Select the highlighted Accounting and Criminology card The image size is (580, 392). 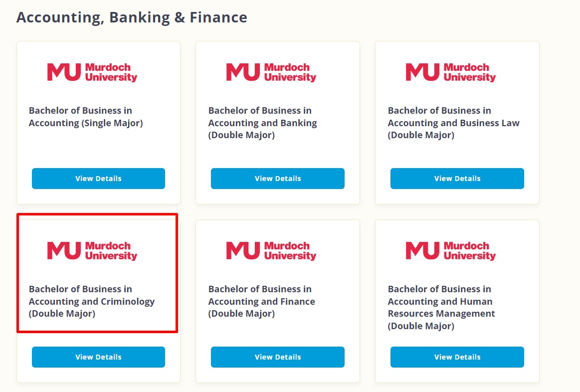[97, 273]
